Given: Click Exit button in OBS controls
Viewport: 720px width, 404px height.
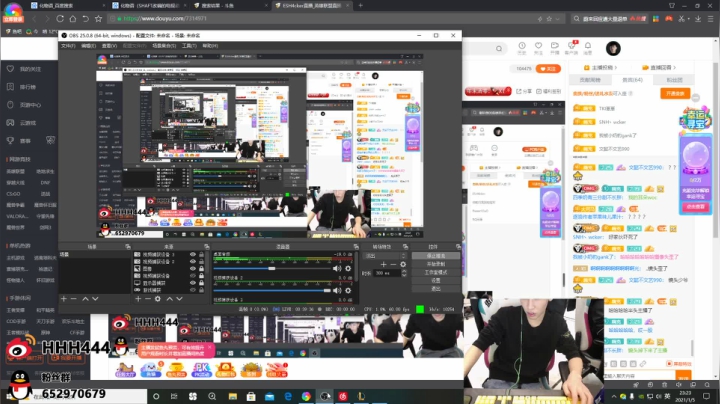Looking at the screenshot, I should coord(435,289).
